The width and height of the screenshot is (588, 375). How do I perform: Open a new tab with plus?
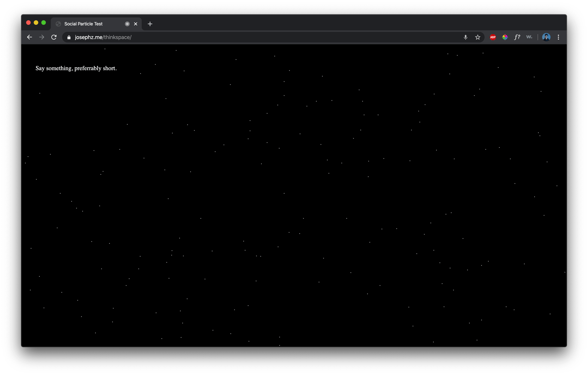(x=150, y=24)
